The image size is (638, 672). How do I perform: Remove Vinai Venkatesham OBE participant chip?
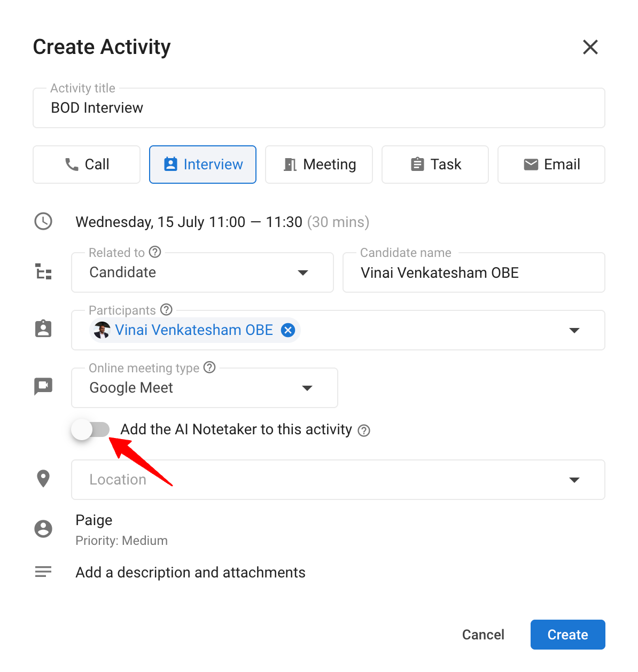(x=288, y=330)
